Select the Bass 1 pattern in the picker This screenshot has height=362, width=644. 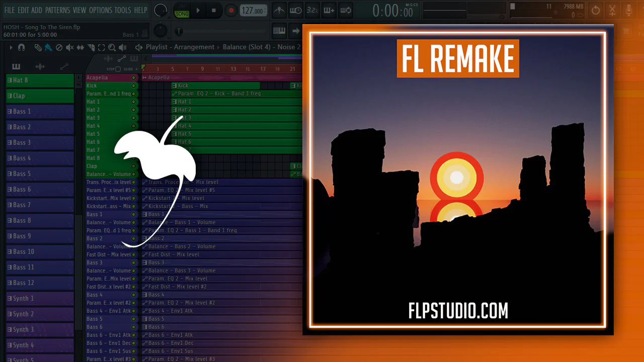40,111
